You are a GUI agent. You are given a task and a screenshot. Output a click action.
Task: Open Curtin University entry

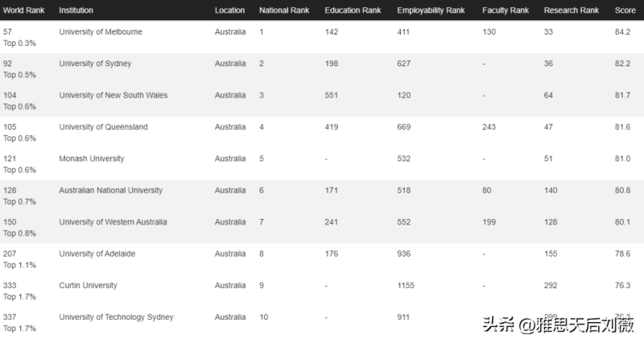coord(89,286)
